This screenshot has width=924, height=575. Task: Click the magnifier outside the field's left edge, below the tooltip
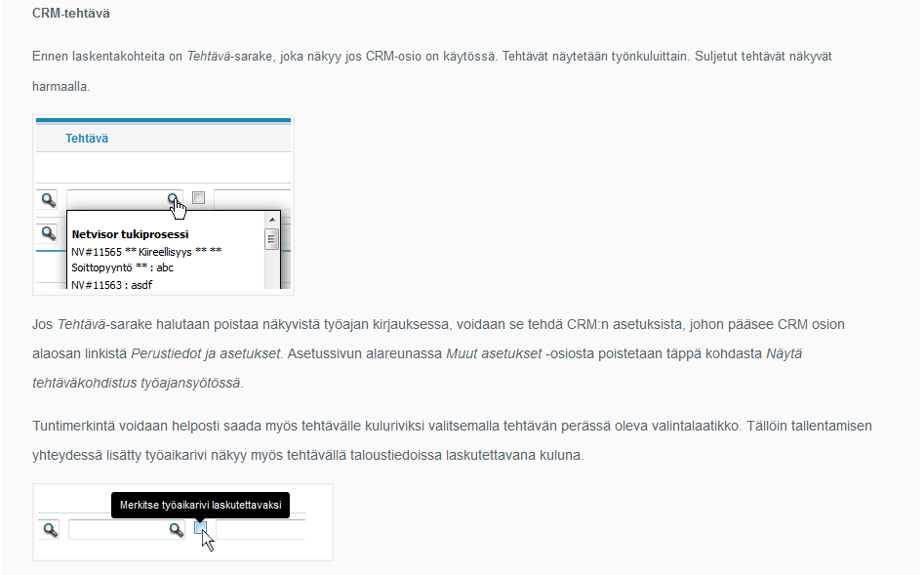click(51, 529)
